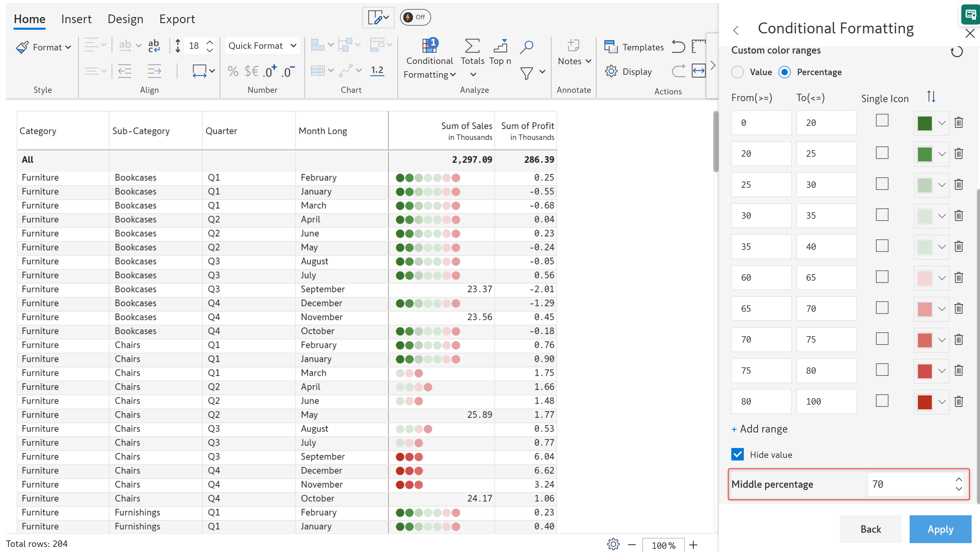Viewport: 980px width, 552px height.
Task: Click the reverse order arrows icon
Action: (x=931, y=97)
